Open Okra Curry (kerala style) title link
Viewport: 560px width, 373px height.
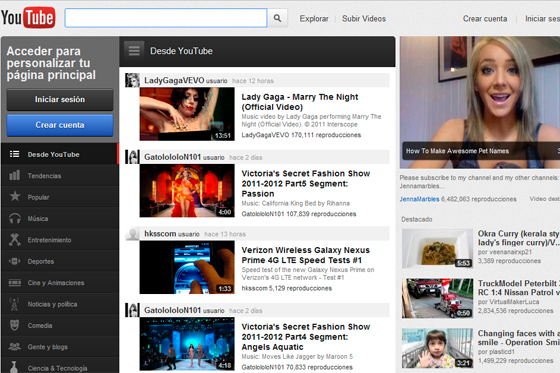[519, 238]
